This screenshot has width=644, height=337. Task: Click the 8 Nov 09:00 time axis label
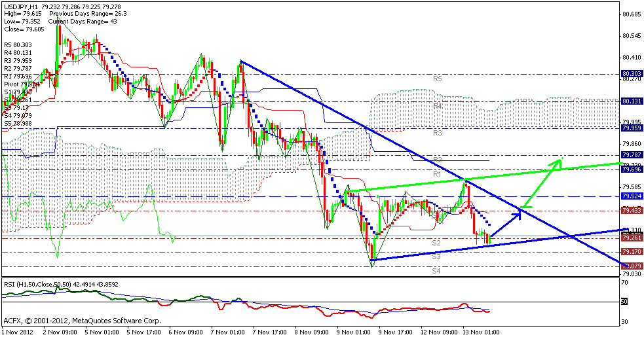[x=311, y=331]
